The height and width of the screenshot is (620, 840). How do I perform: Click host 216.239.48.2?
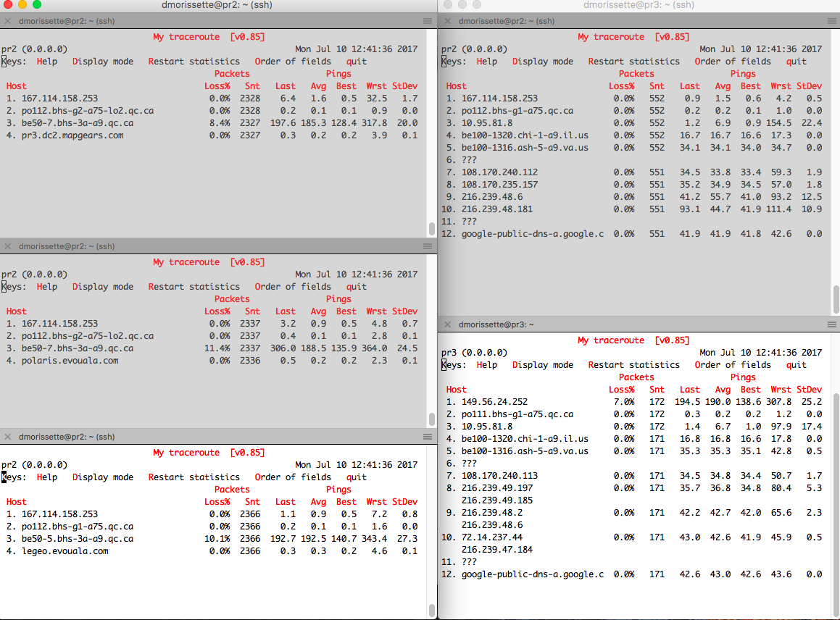coord(492,513)
